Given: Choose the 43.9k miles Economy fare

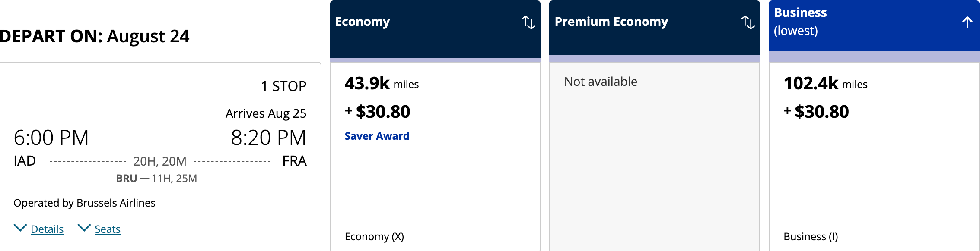Looking at the screenshot, I should tap(382, 83).
